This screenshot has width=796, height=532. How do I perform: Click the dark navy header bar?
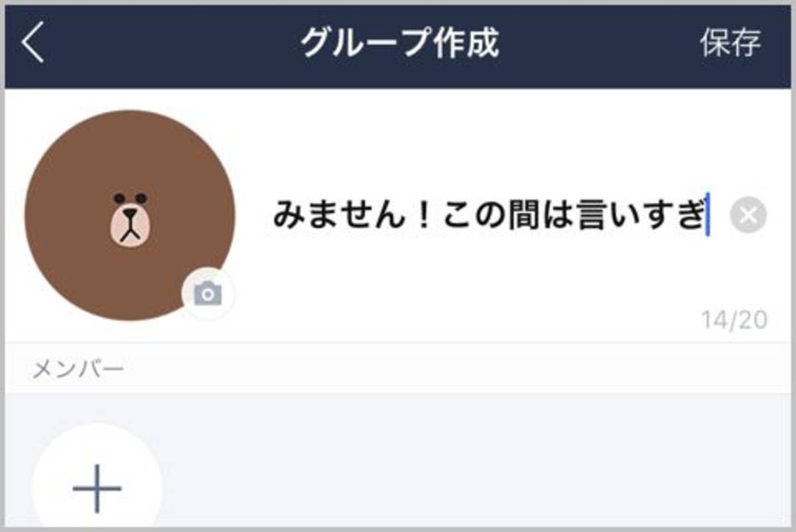[398, 45]
